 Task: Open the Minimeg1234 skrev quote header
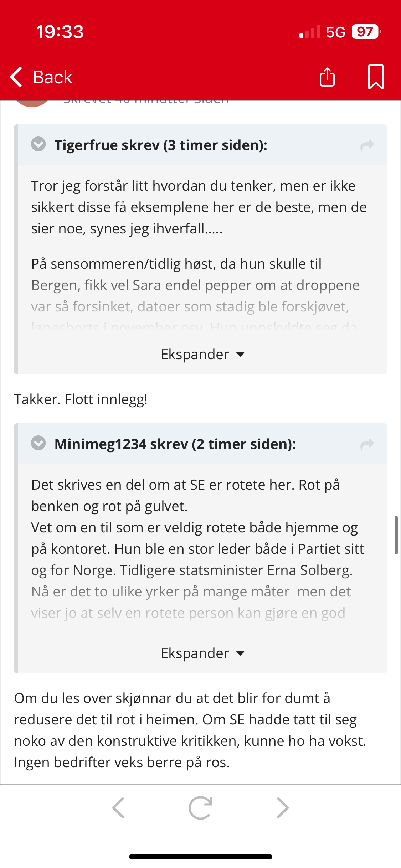point(175,444)
